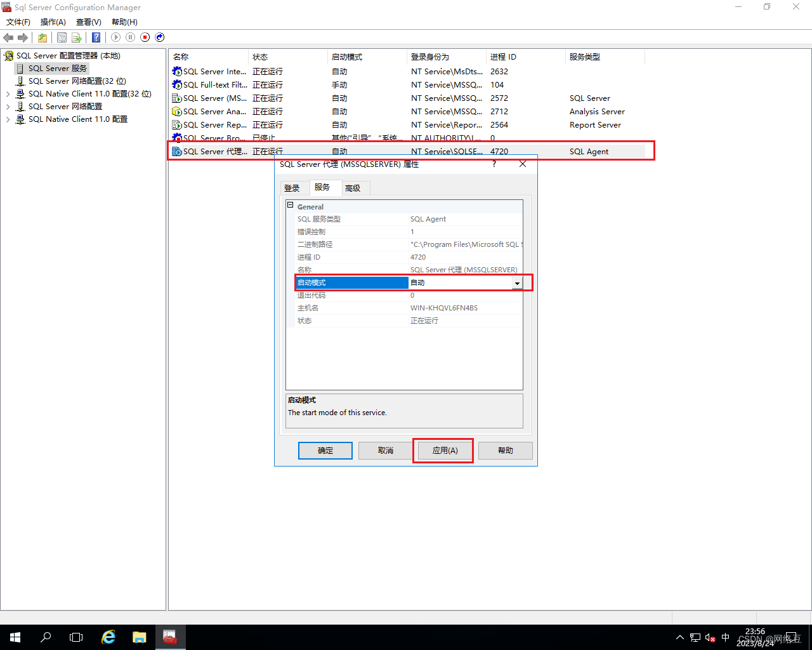Click the Back arrow in the toolbar
This screenshot has height=650, width=812.
(x=8, y=37)
